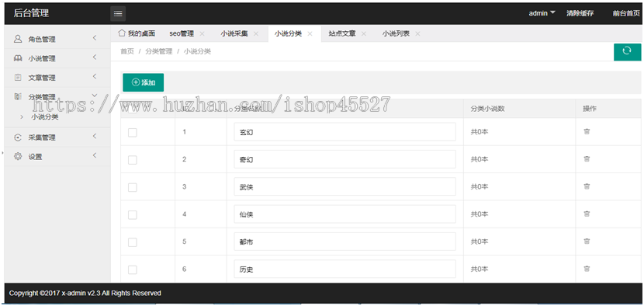Click the 文章管理 document icon
The width and height of the screenshot is (644, 306).
[x=18, y=78]
